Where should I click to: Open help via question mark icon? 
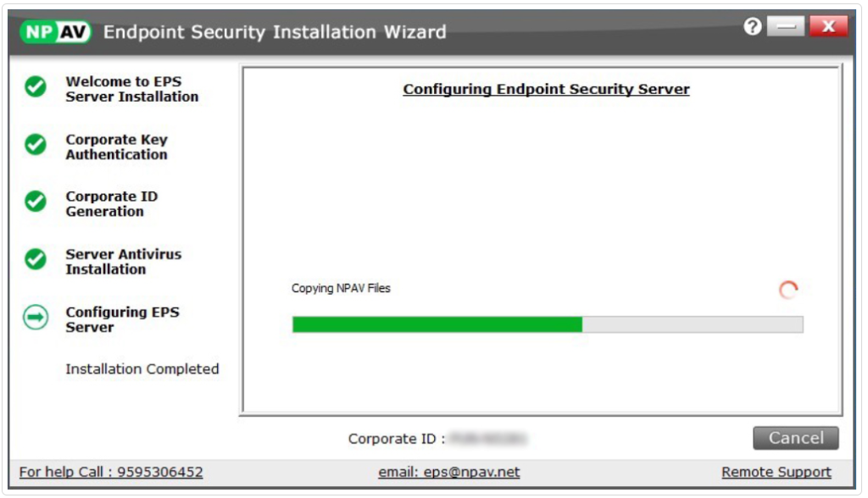pos(752,27)
